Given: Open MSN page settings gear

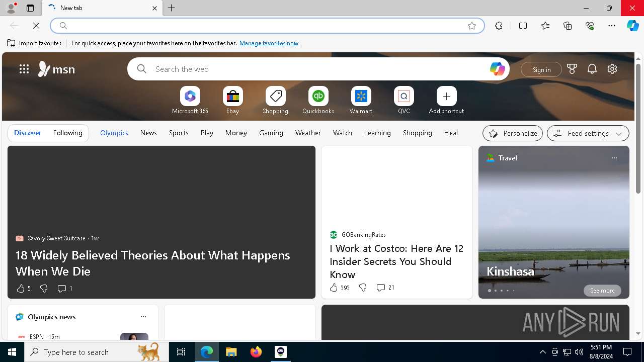Looking at the screenshot, I should point(612,69).
